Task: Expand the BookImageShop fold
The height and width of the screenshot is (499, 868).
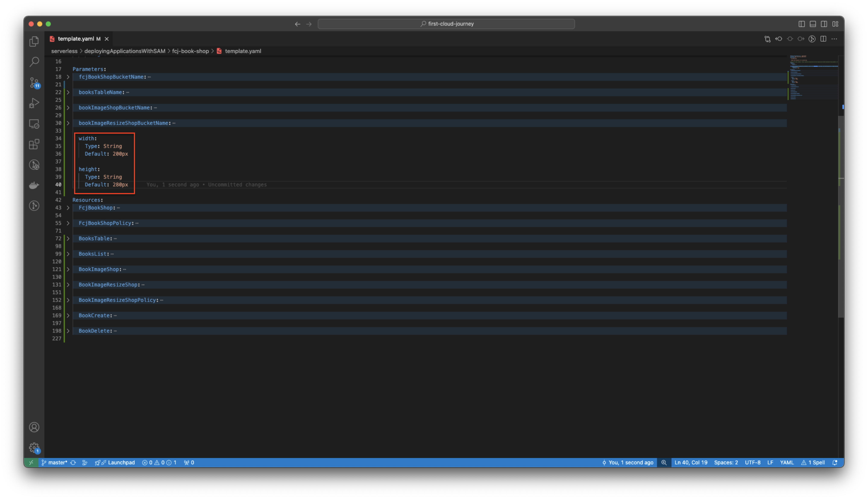Action: pyautogui.click(x=68, y=270)
